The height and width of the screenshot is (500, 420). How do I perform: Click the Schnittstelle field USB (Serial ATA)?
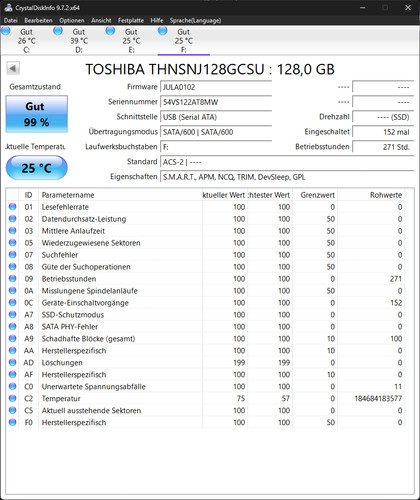[216, 117]
